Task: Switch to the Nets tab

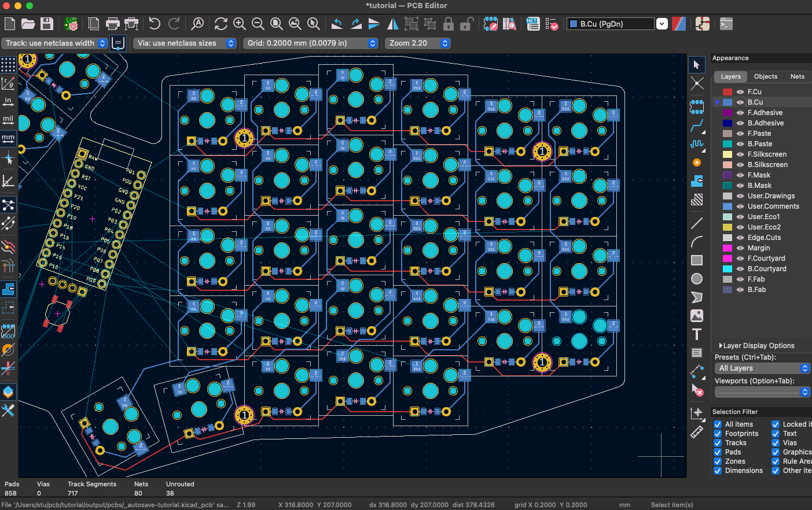Action: pyautogui.click(x=796, y=76)
